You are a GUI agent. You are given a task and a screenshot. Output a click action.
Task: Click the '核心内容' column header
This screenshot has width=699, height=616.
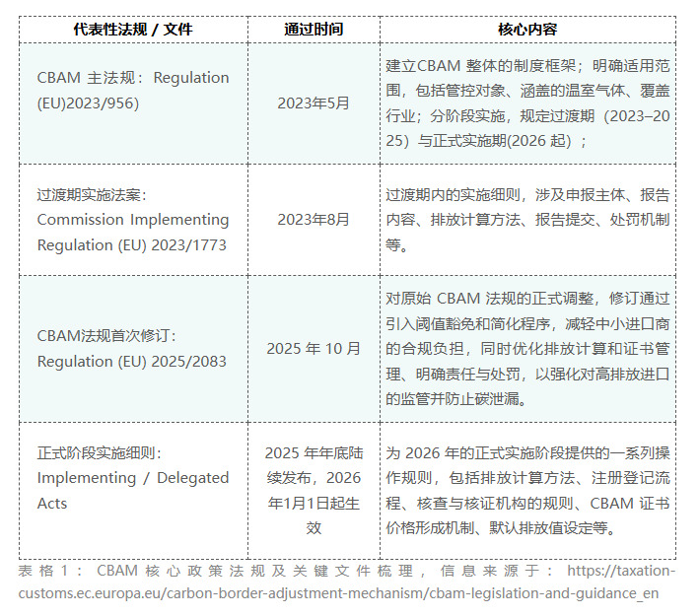click(x=527, y=30)
